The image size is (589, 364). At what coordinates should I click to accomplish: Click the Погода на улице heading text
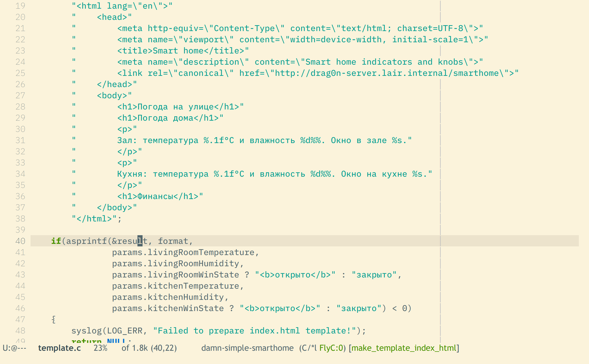click(176, 107)
